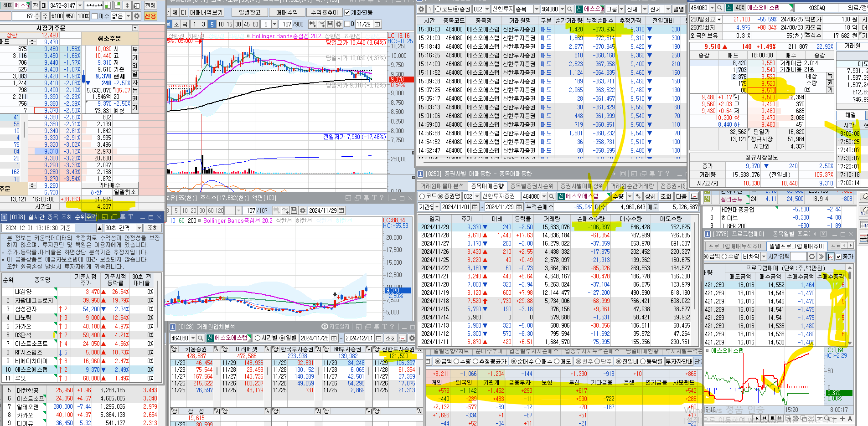Screen dimensions: 868x426
Task: Select 시간별 radio in 0128 window
Action: (x=258, y=338)
